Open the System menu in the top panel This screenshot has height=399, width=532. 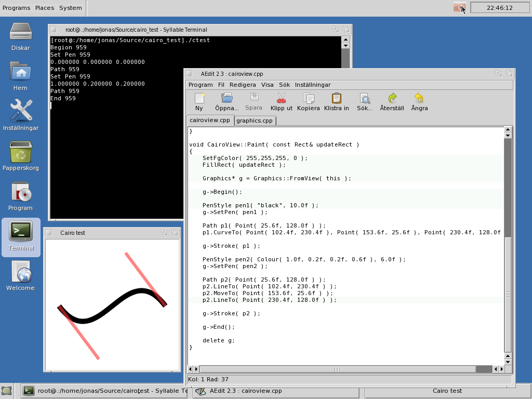(71, 8)
